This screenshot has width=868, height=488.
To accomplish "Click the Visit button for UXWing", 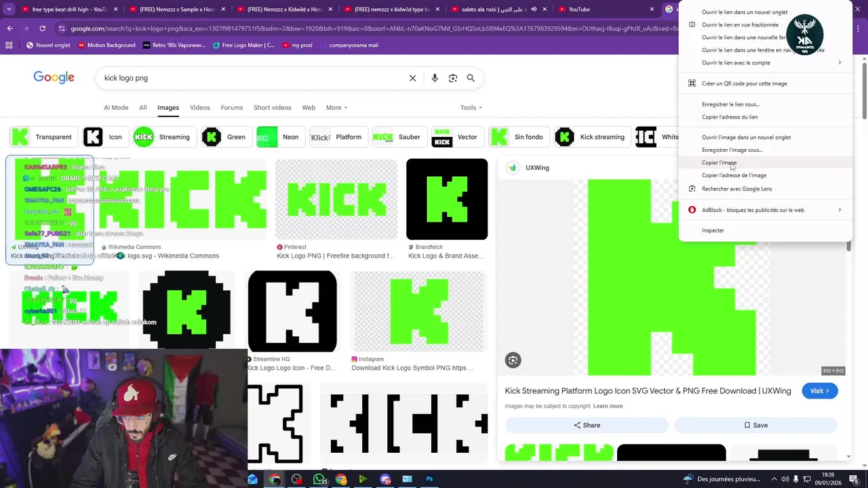I will [x=820, y=391].
